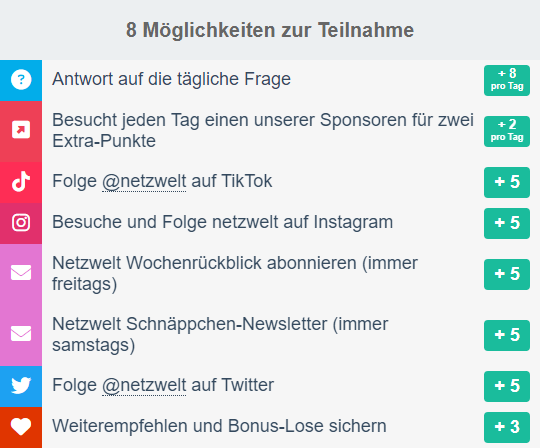Click the blue question mark icon
The height and width of the screenshot is (448, 540).
point(21,80)
